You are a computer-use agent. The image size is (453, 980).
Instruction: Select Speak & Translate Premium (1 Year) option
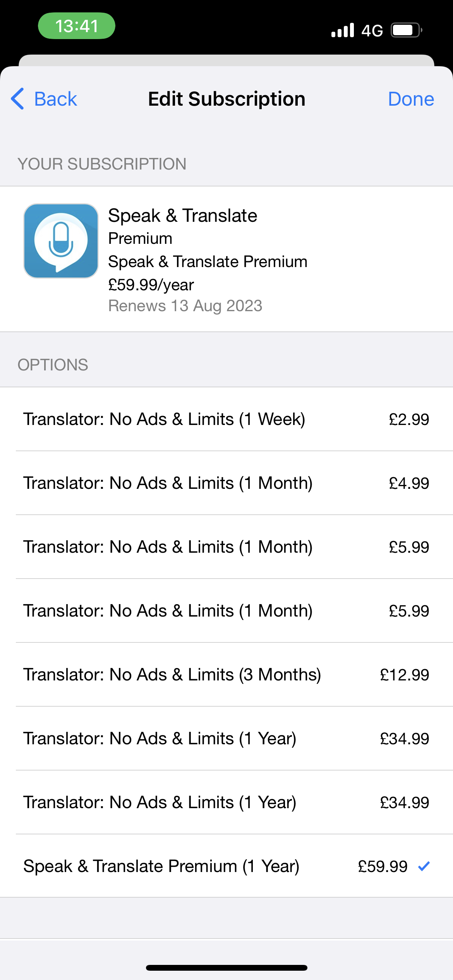pos(226,866)
